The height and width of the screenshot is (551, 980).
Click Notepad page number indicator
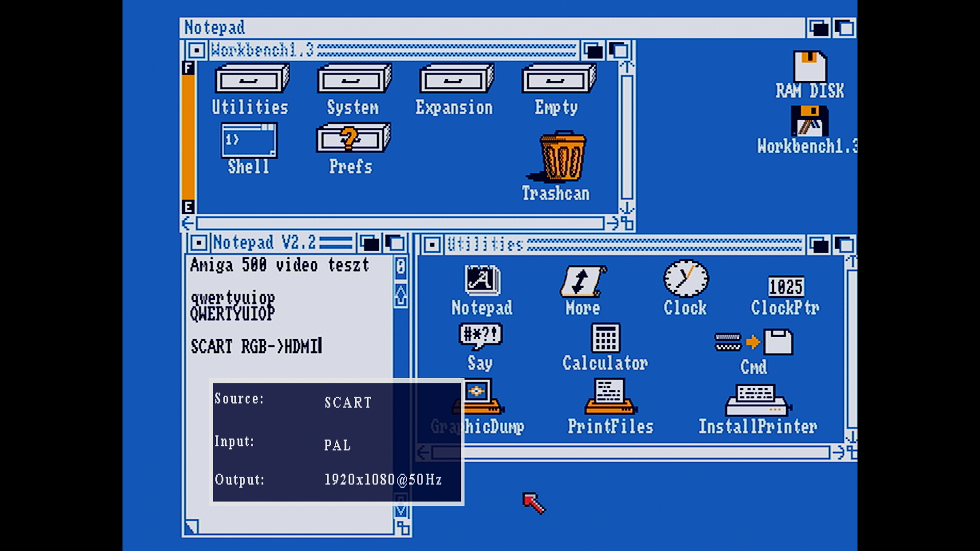[x=401, y=266]
